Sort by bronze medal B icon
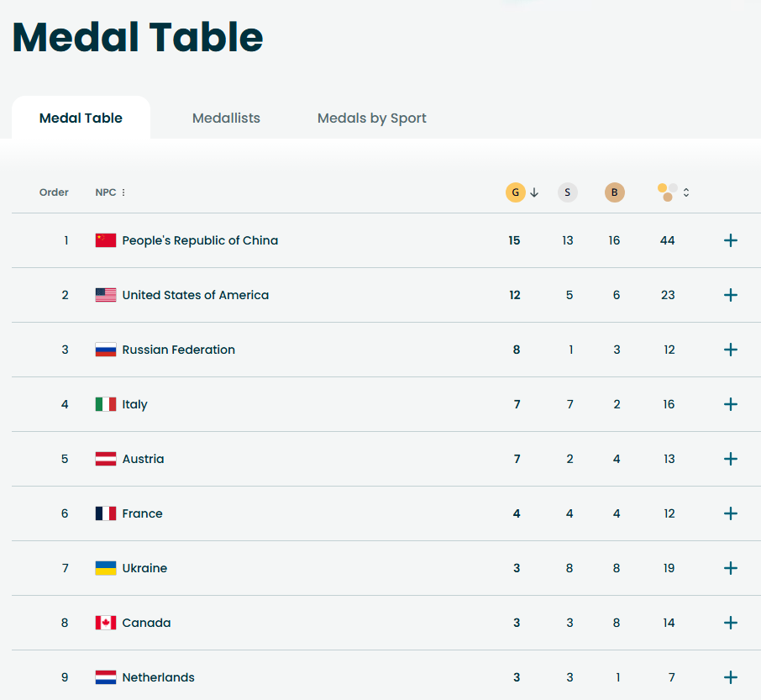This screenshot has height=700, width=761. click(x=615, y=192)
